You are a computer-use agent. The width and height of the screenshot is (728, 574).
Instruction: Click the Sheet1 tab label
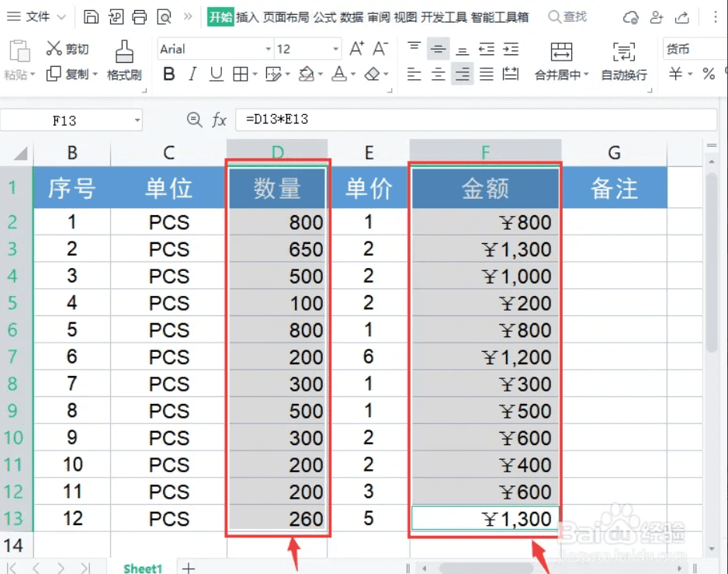click(x=142, y=569)
